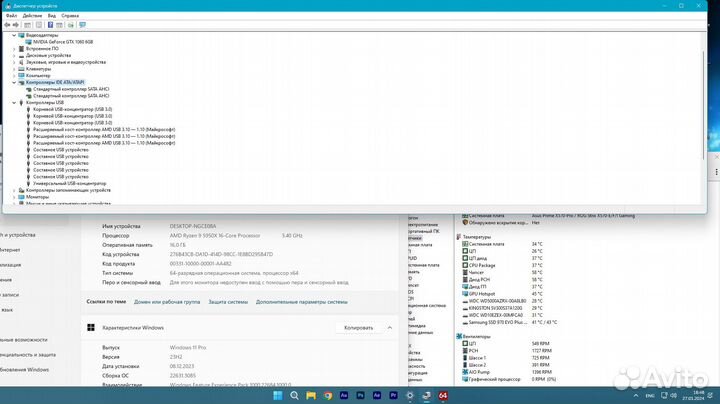Open the taskbar clock and date

(x=693, y=395)
